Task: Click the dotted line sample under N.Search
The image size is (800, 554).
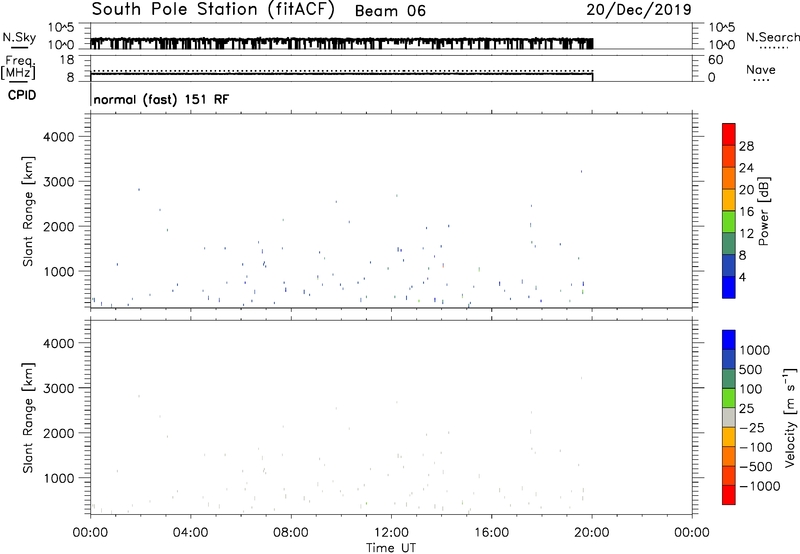Action: point(773,48)
